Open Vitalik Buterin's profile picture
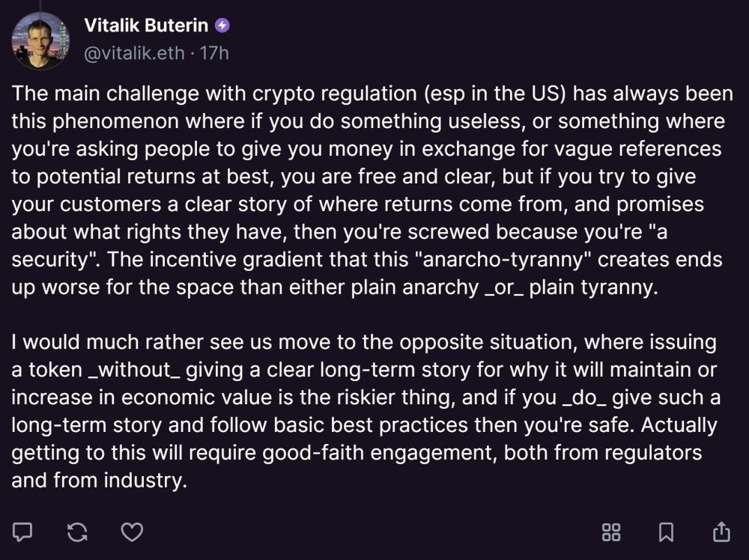This screenshot has width=749, height=560. coord(40,41)
